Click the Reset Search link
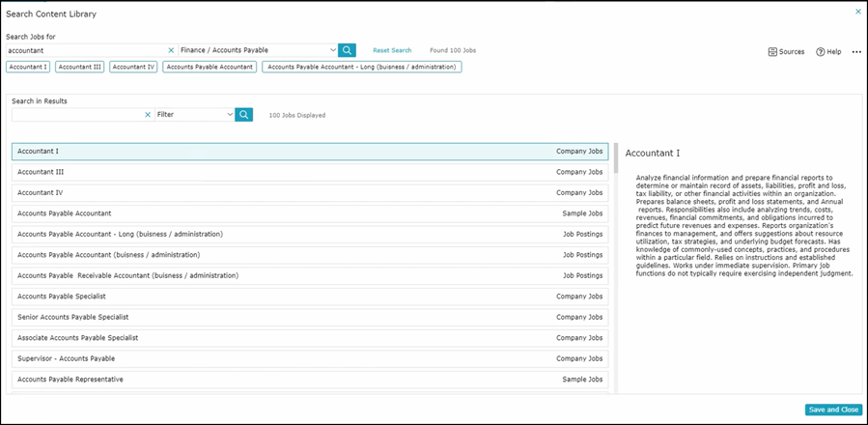Viewport: 868px width, 425px height. (x=392, y=50)
